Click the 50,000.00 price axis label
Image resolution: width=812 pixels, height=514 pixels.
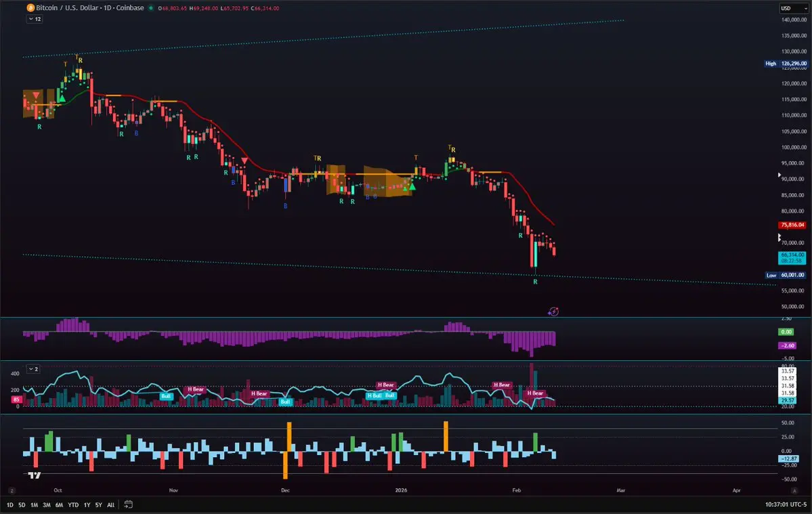[794, 306]
